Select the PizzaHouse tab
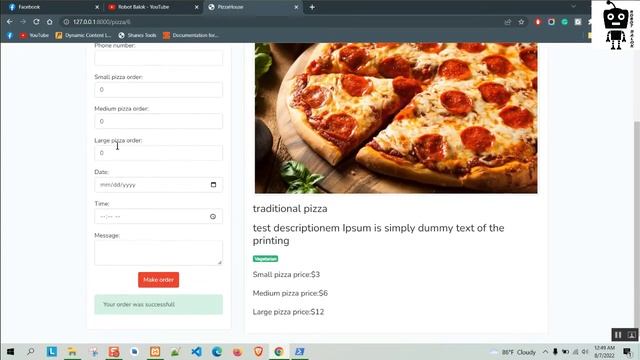The height and width of the screenshot is (360, 640). [x=253, y=7]
